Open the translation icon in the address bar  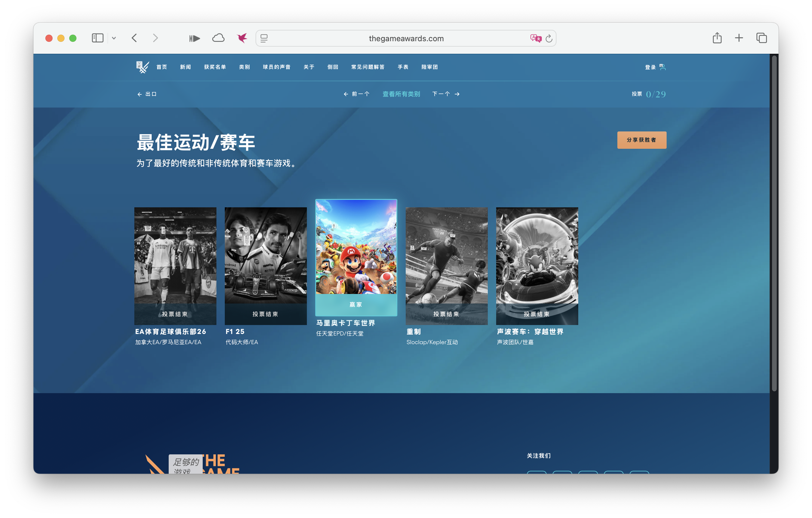click(x=536, y=38)
